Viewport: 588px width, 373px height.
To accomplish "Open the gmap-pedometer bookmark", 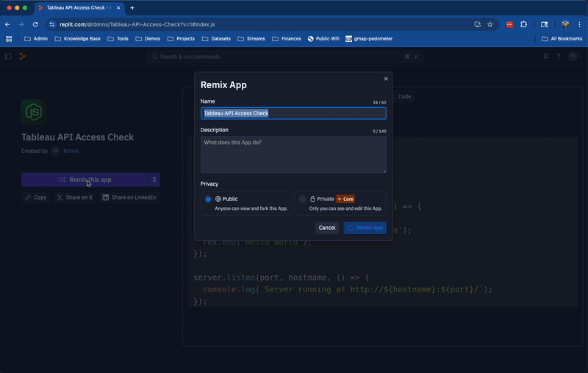I will click(369, 39).
